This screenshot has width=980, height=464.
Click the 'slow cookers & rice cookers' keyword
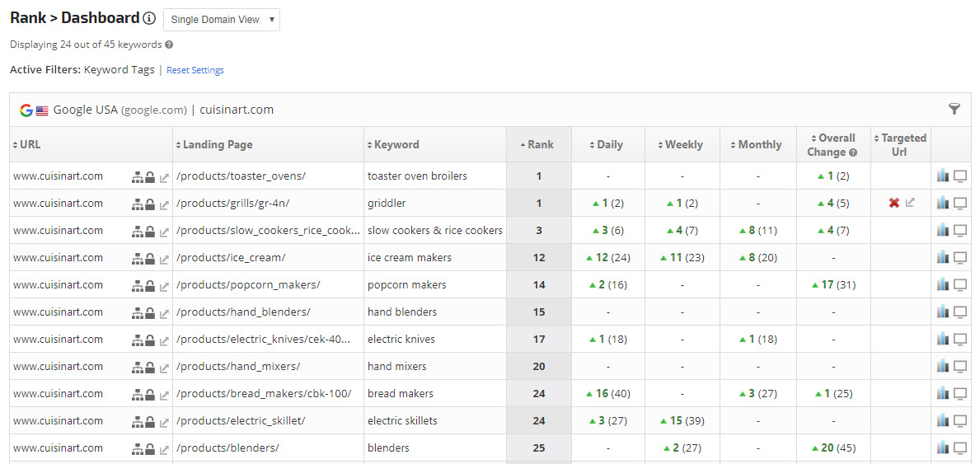pos(435,230)
